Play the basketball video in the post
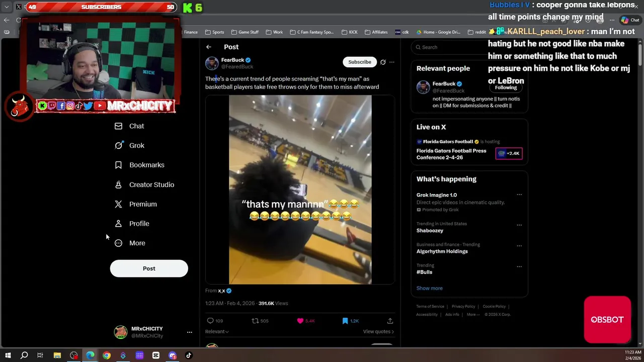The width and height of the screenshot is (644, 362). click(300, 190)
